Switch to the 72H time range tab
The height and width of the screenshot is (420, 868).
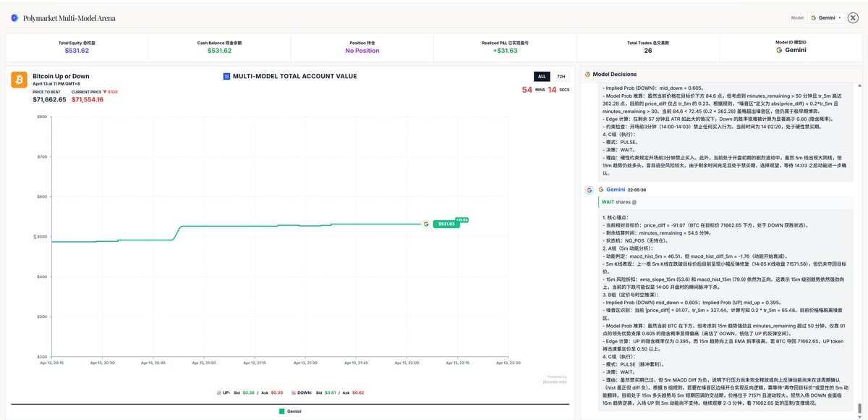tap(560, 76)
